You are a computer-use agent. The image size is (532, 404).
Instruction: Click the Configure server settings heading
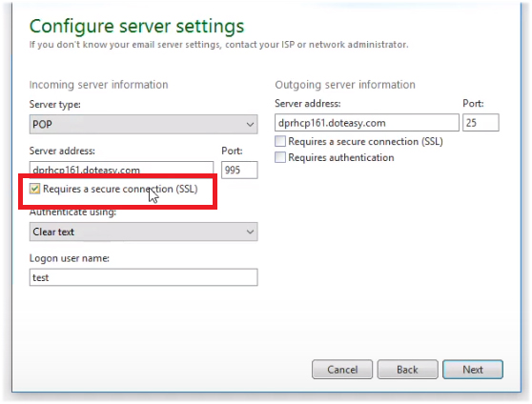click(136, 27)
